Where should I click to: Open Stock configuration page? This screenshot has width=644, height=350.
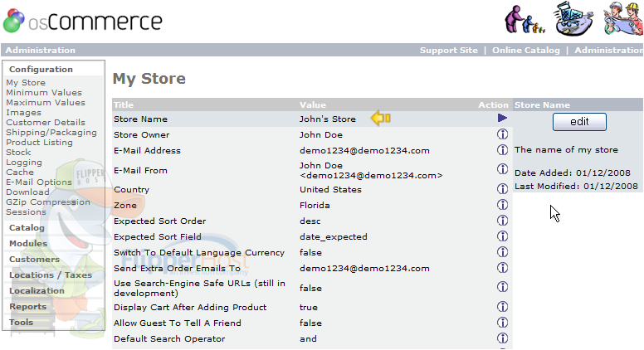tap(18, 153)
